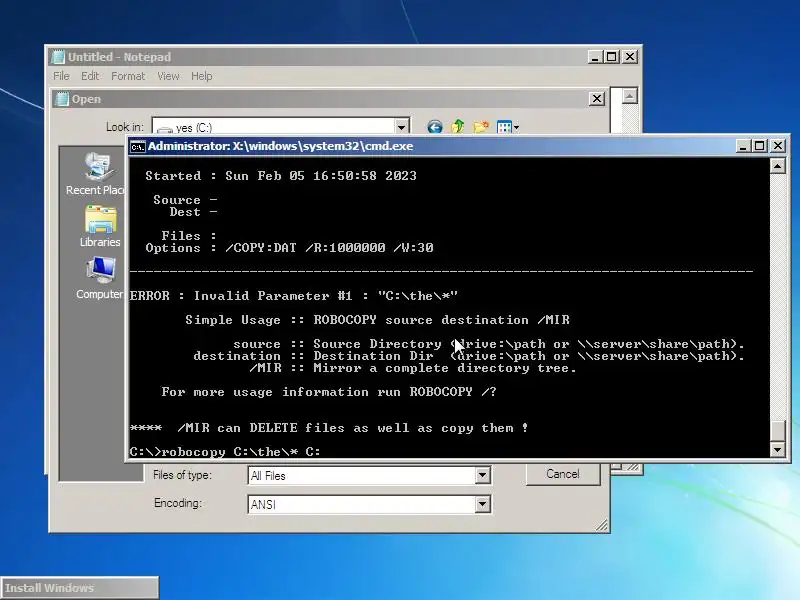Open the Format menu in Notepad
The height and width of the screenshot is (600, 800).
[128, 76]
